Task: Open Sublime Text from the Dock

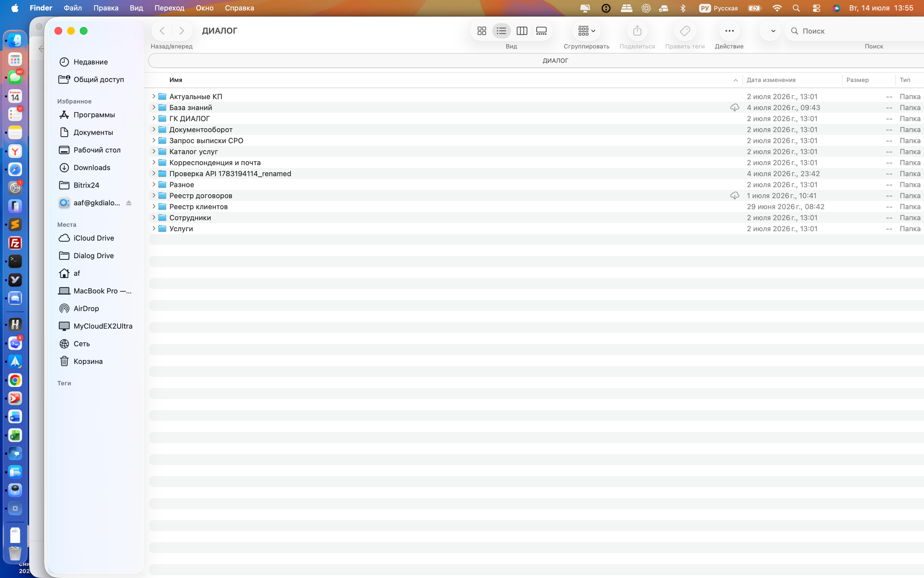Action: pos(15,224)
